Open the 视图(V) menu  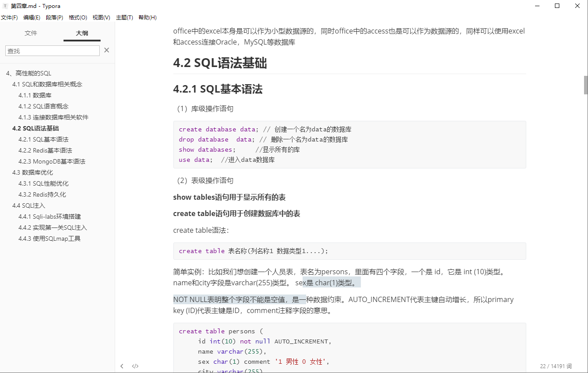[101, 18]
